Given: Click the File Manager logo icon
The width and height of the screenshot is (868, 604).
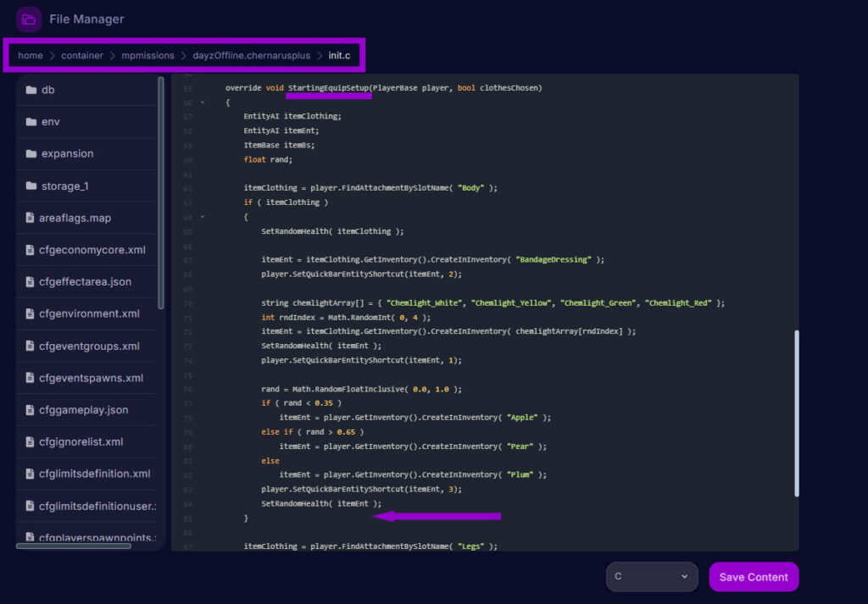Looking at the screenshot, I should tap(29, 19).
